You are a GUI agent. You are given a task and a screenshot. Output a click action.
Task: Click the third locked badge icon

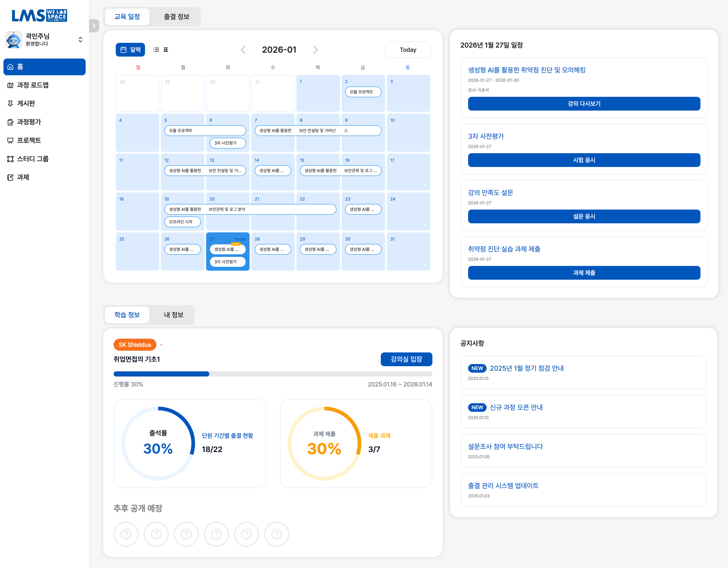pos(186,534)
